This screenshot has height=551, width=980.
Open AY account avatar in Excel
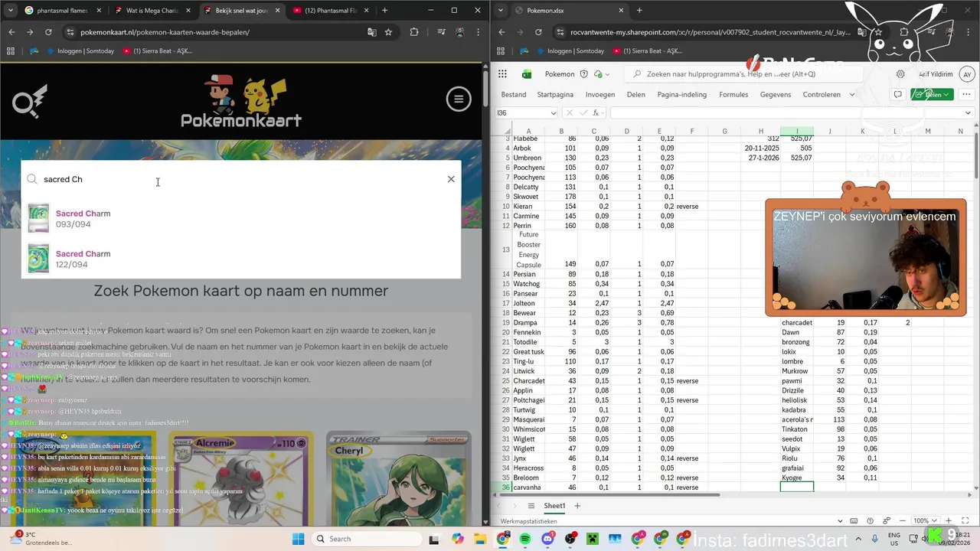click(x=967, y=74)
